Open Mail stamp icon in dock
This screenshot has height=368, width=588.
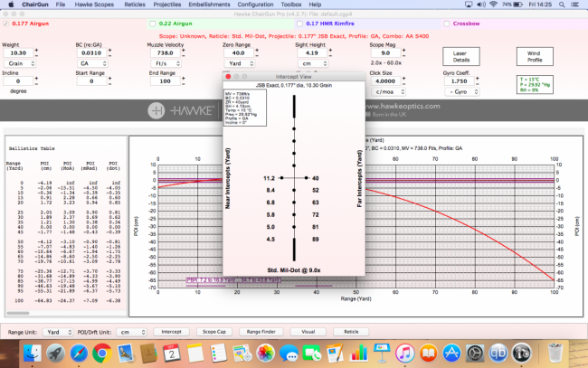coord(125,353)
